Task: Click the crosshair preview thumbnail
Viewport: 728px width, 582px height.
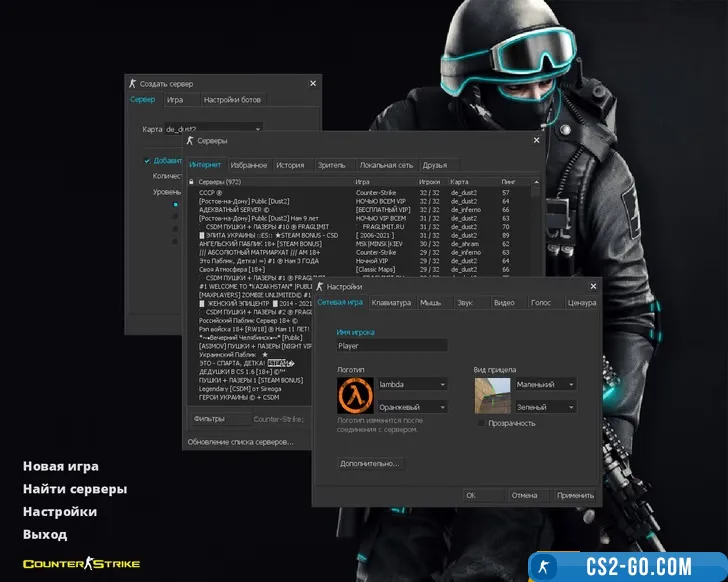Action: (492, 396)
